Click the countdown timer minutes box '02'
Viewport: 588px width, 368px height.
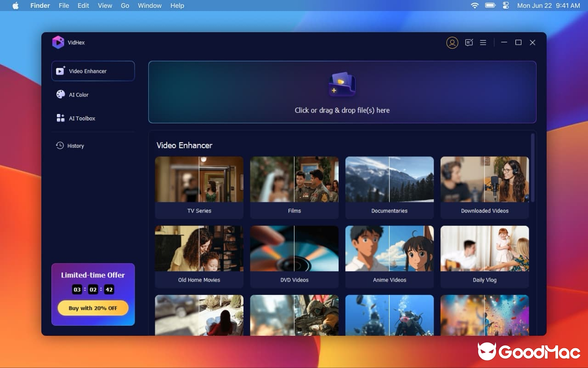[93, 290]
